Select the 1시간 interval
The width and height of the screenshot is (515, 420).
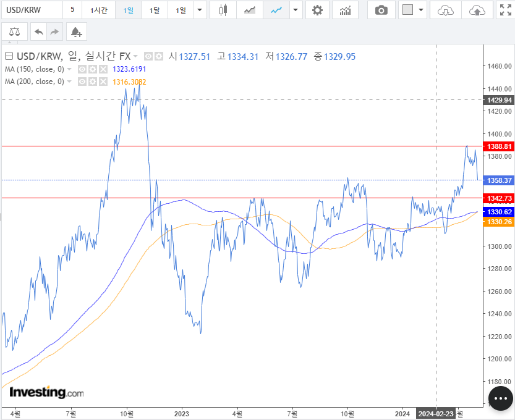[x=98, y=10]
